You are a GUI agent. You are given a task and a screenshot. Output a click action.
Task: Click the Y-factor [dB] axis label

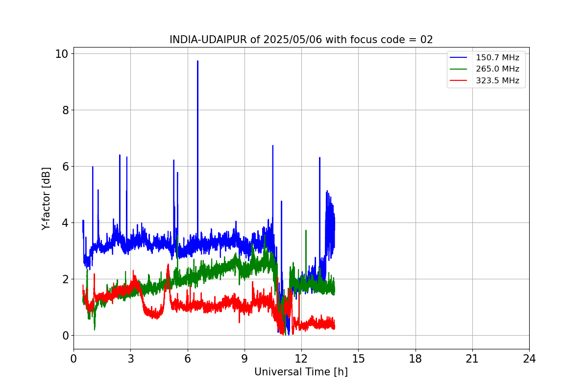point(46,198)
